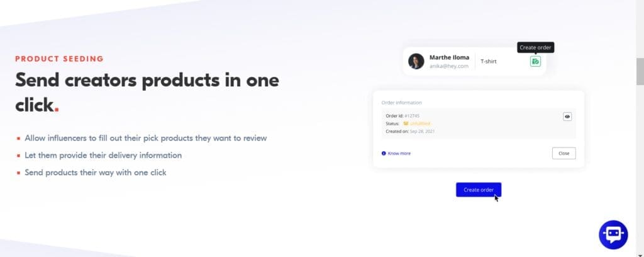
Task: Close the order information card
Action: pos(563,153)
